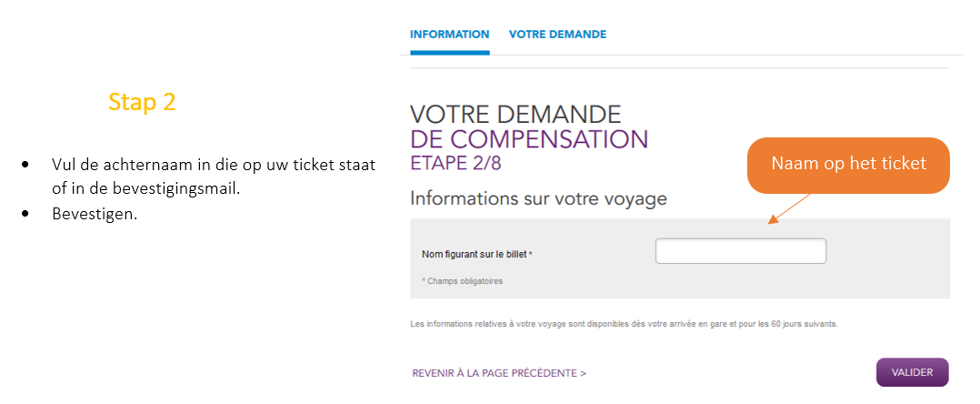Click the Informations sur votre voyage subheading

pyautogui.click(x=538, y=197)
